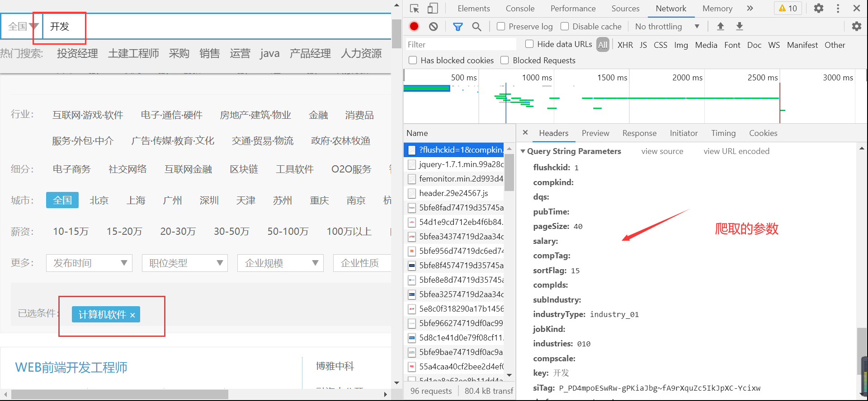The height and width of the screenshot is (401, 868).
Task: Select header.29e24567.js request
Action: coord(454,193)
